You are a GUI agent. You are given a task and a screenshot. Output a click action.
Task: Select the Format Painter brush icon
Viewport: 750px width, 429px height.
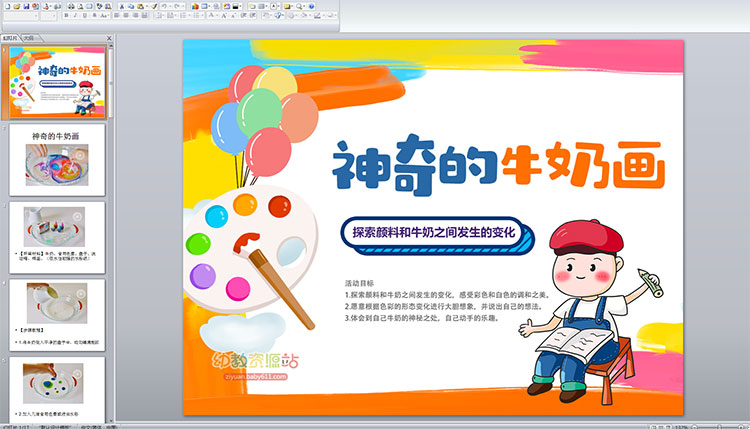click(x=154, y=6)
